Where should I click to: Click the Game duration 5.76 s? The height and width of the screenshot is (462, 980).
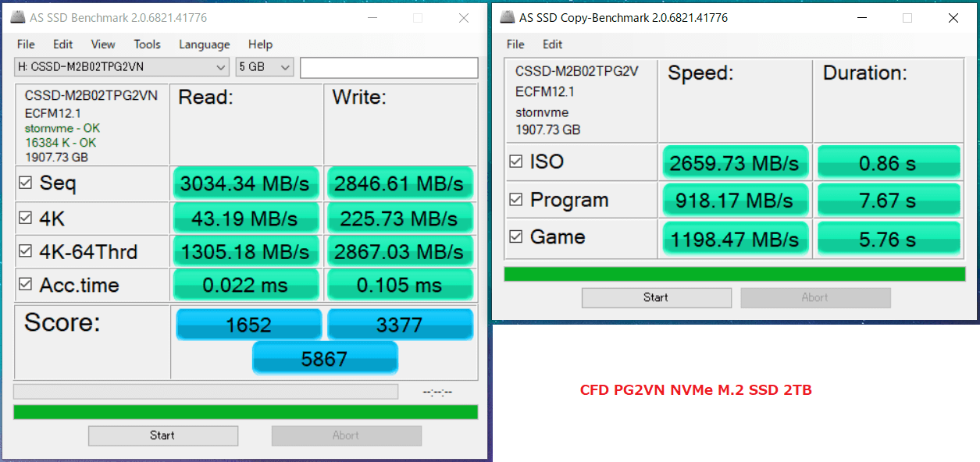coord(889,238)
